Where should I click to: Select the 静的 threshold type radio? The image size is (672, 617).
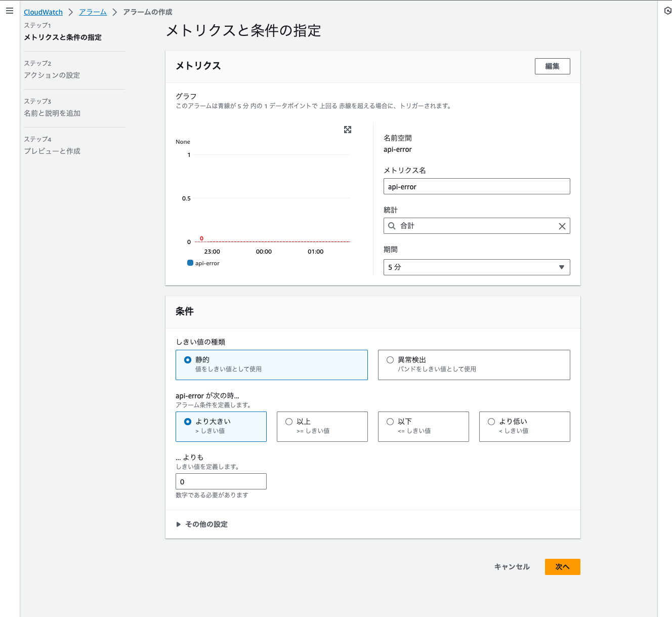[x=188, y=360]
